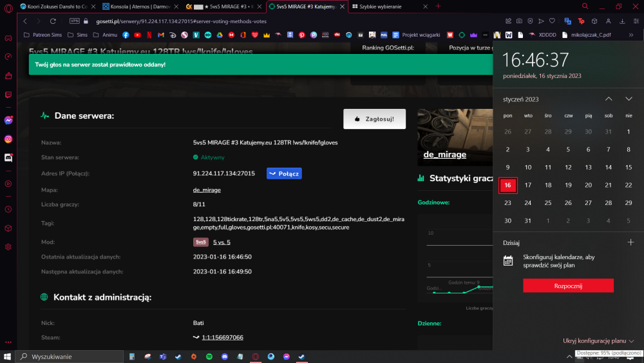Open the Google Drive bookmark icon
This screenshot has width=644, height=363.
[220, 35]
